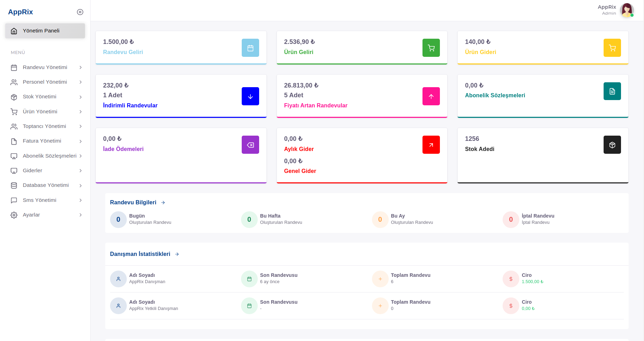Image resolution: width=644 pixels, height=341 pixels.
Task: Click the light blue calendar icon in Randevu Geliri card
Action: click(250, 48)
